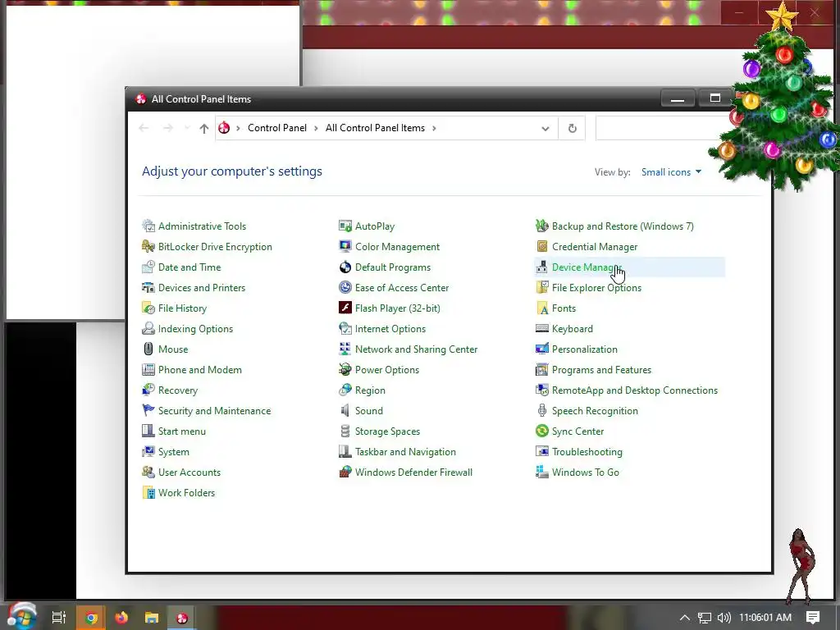
Task: Select All Control Panel Items breadcrumb segment
Action: click(x=375, y=128)
